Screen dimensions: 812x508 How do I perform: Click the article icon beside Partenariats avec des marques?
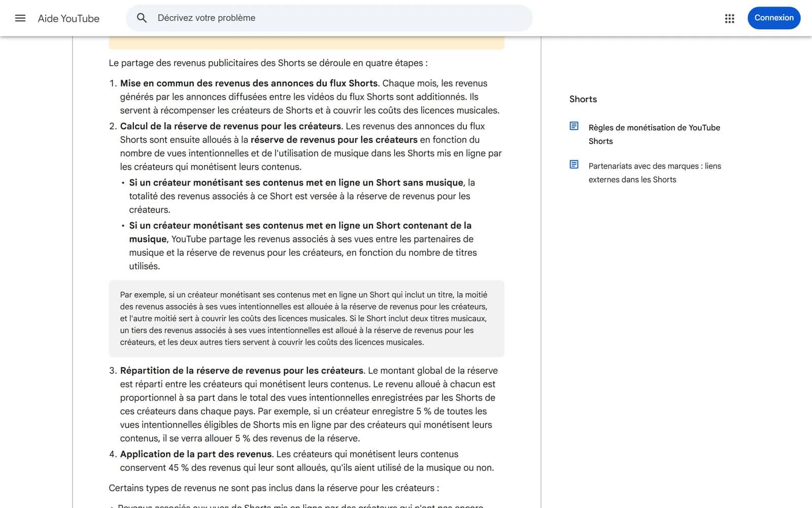click(x=574, y=165)
